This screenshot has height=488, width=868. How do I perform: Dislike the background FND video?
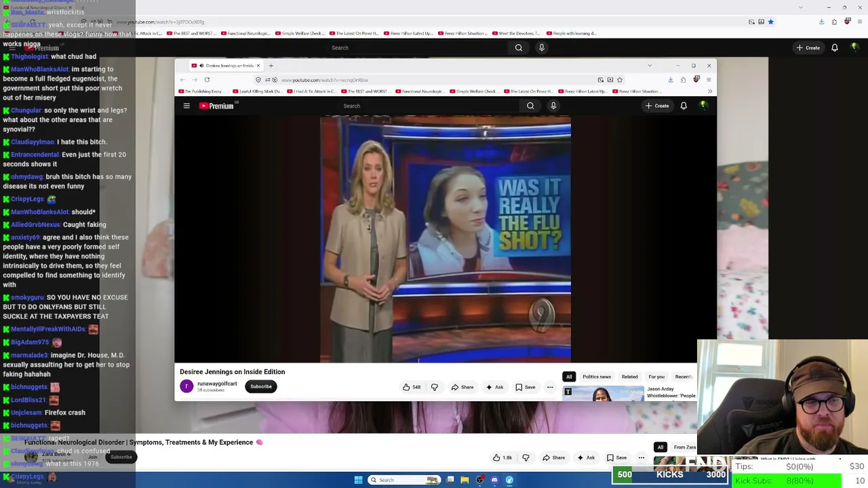526,457
